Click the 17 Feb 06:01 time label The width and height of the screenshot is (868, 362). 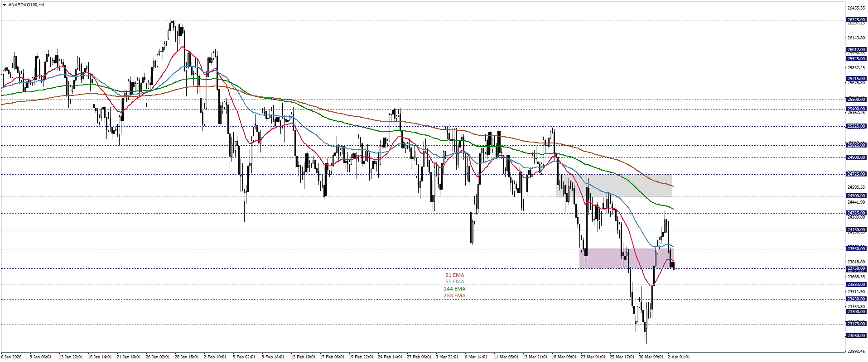click(332, 357)
